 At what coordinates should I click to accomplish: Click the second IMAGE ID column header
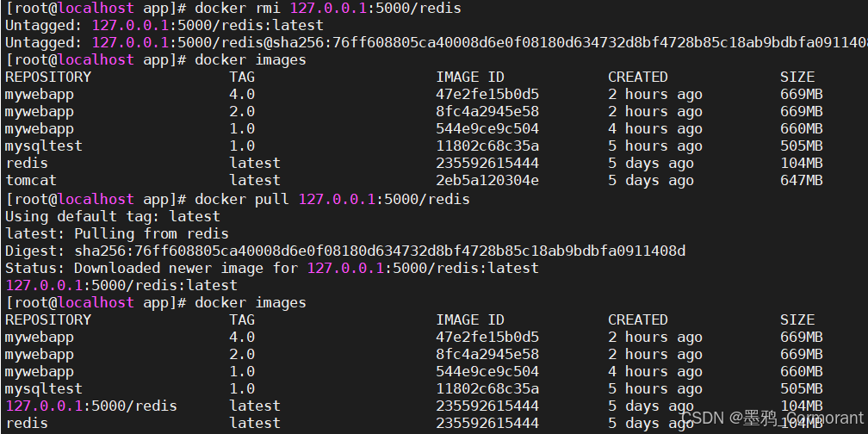coord(470,320)
